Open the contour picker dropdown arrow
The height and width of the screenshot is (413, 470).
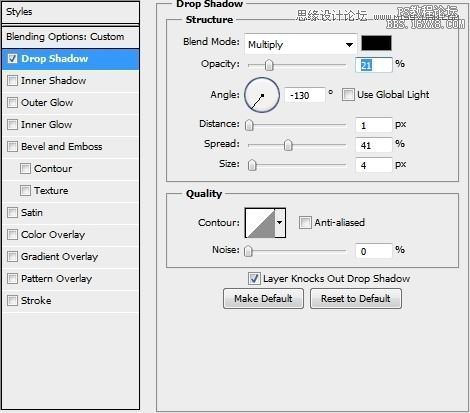click(x=280, y=223)
